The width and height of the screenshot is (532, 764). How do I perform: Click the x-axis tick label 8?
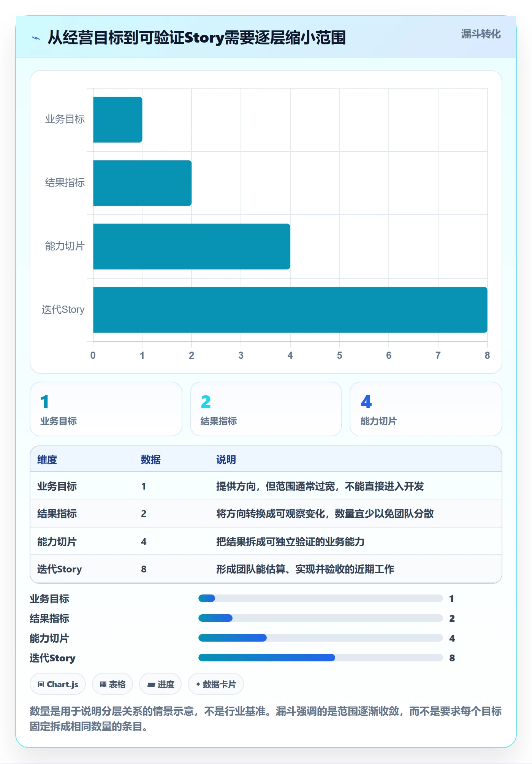(x=487, y=355)
